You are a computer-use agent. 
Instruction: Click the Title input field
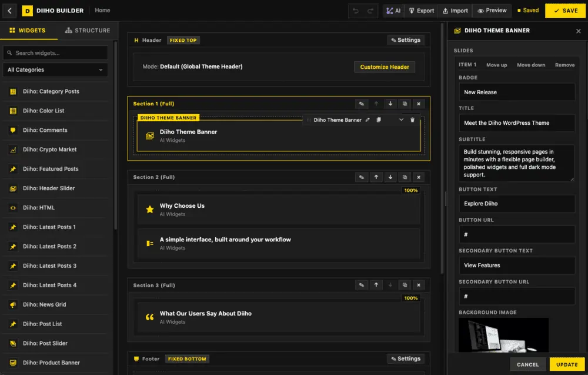point(517,123)
